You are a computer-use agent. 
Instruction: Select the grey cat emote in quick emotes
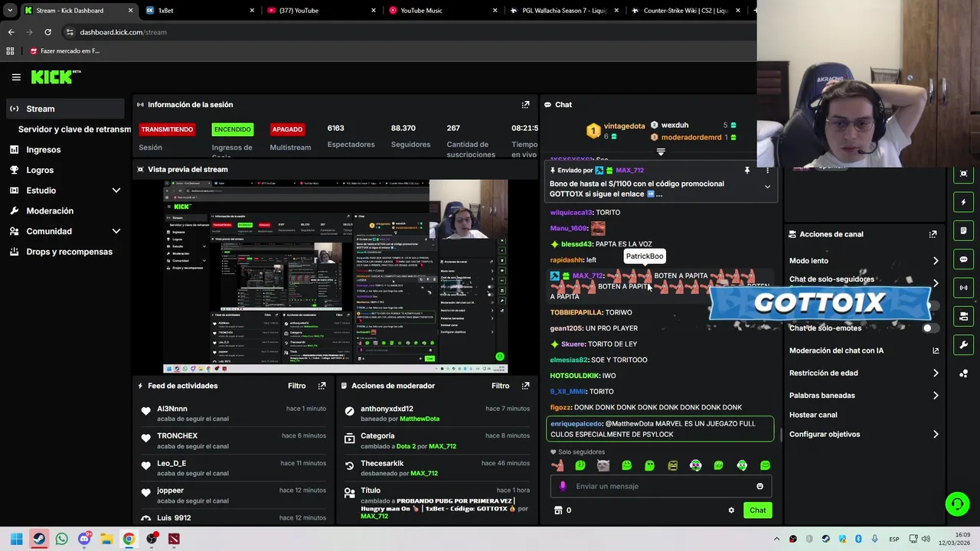click(603, 465)
